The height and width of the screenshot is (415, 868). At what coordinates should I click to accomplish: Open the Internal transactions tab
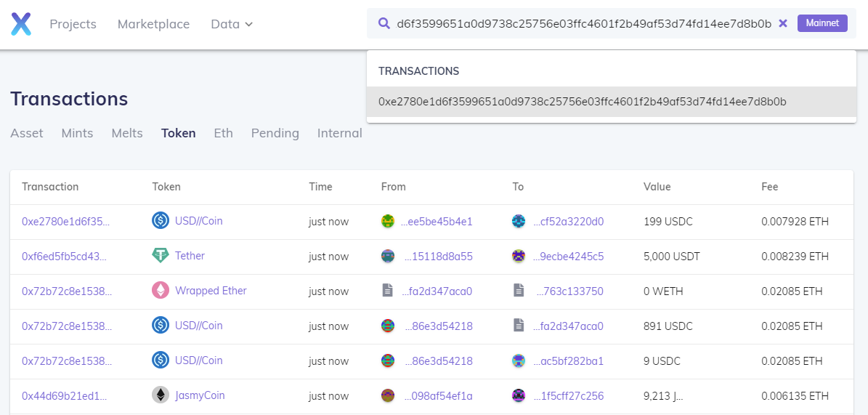339,133
